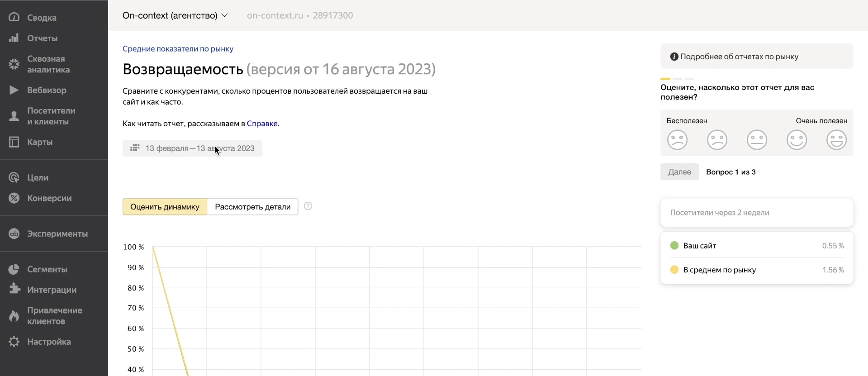Click the Отчеты bar chart icon
Screen dimensions: 868x376
[14, 38]
